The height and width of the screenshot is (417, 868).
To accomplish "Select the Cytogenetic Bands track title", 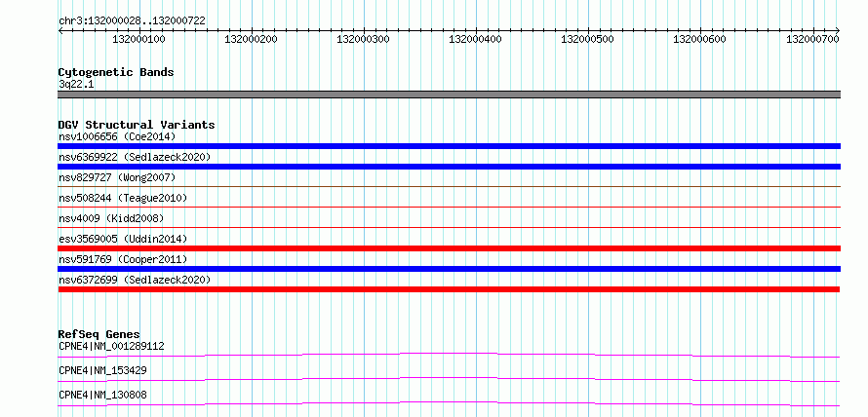I will (116, 72).
